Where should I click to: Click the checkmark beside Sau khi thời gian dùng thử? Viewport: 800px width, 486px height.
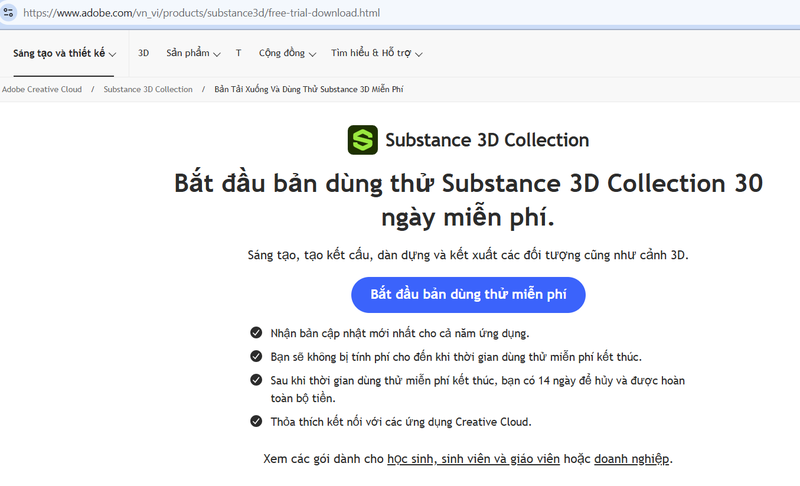pos(256,379)
